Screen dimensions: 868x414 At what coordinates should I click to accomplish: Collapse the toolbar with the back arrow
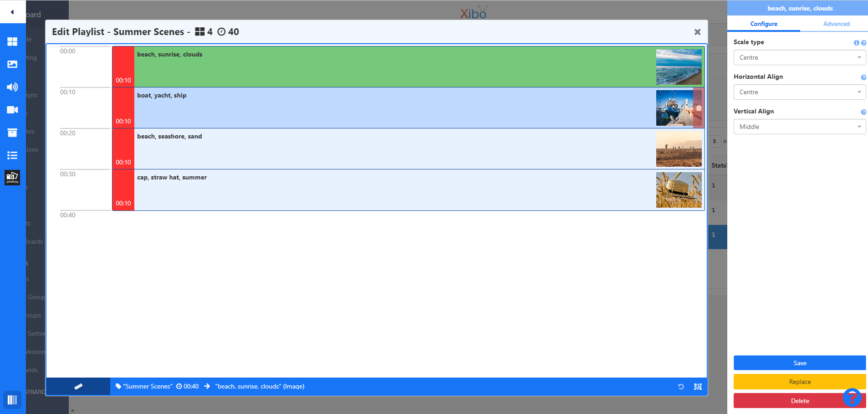point(12,12)
